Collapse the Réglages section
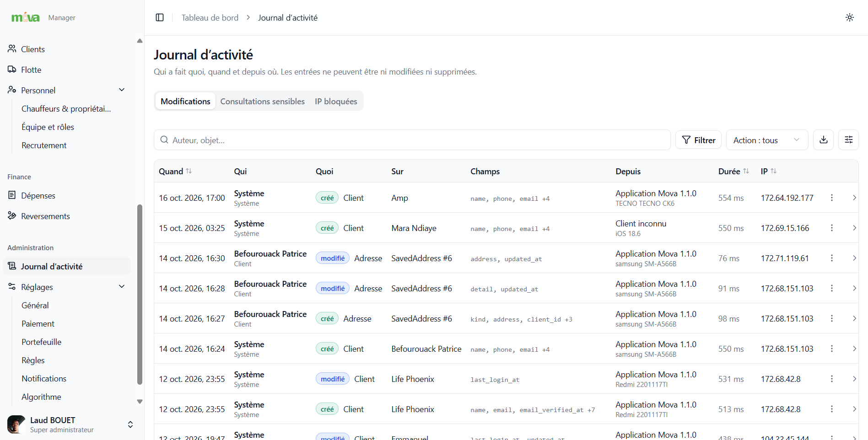868x440 pixels. click(x=122, y=286)
